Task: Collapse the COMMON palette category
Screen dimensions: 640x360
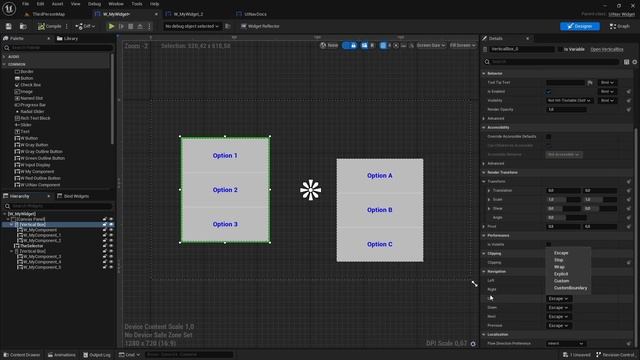Action: [x=4, y=64]
